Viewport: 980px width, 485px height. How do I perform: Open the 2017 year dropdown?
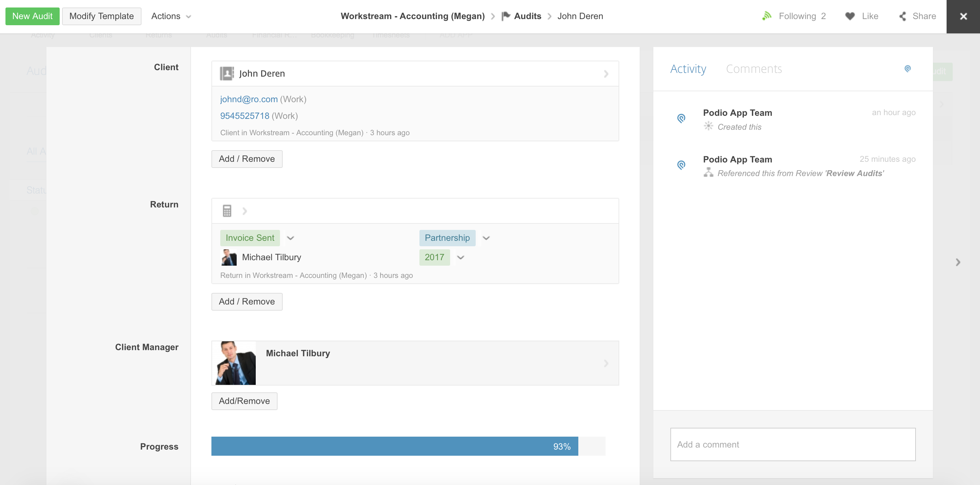point(460,257)
